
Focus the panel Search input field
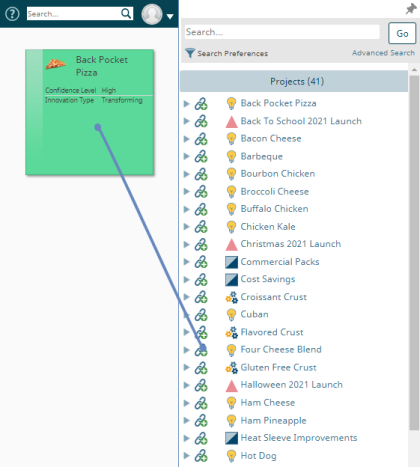tap(282, 32)
